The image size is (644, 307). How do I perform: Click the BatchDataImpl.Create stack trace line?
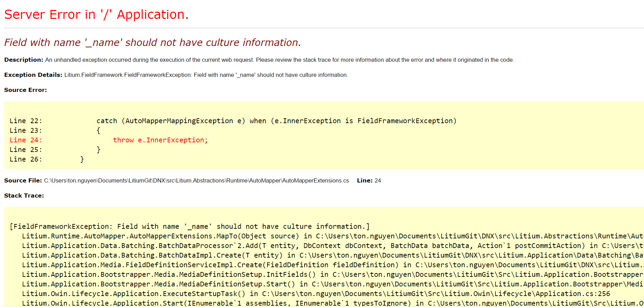point(333,255)
